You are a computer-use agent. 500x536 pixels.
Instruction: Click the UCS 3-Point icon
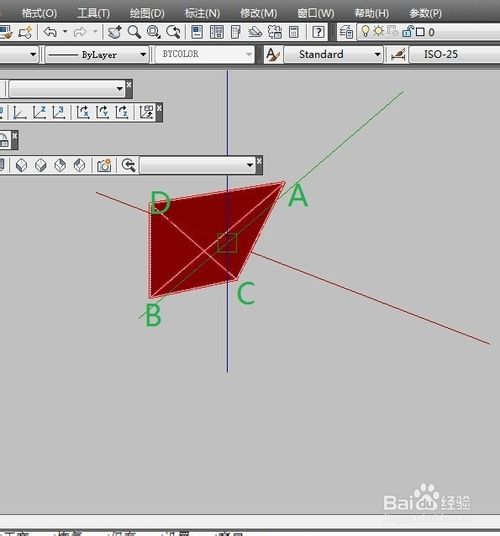tap(58, 112)
